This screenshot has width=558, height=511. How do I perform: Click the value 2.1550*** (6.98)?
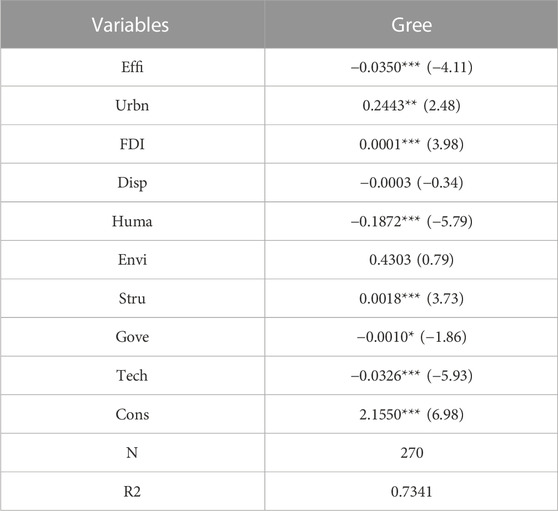point(411,414)
